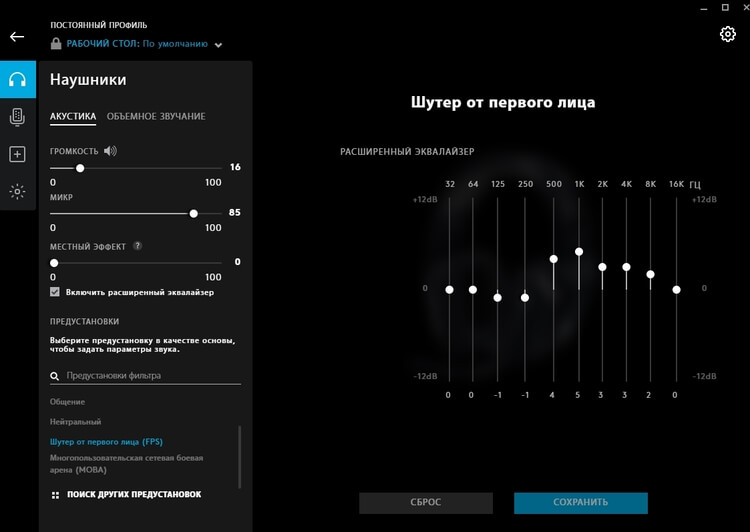Click the preset filter search magnifier icon
This screenshot has height=532, width=750.
pyautogui.click(x=55, y=377)
